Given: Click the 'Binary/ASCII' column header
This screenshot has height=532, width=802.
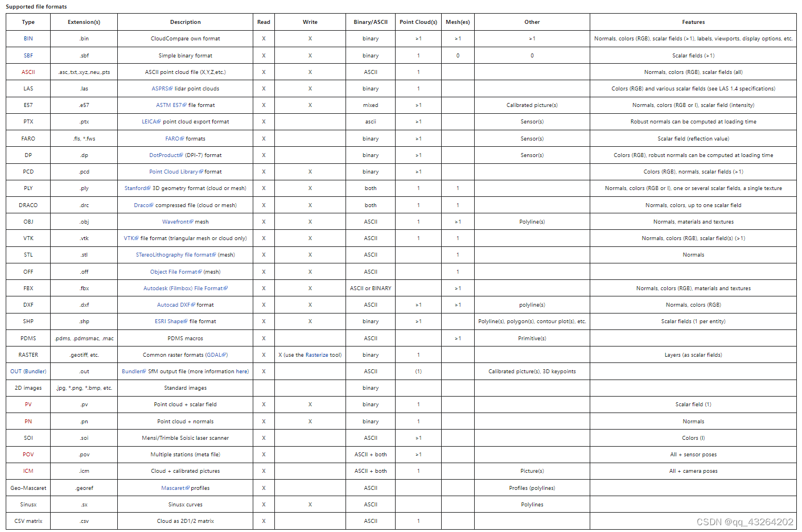Looking at the screenshot, I should pos(371,22).
